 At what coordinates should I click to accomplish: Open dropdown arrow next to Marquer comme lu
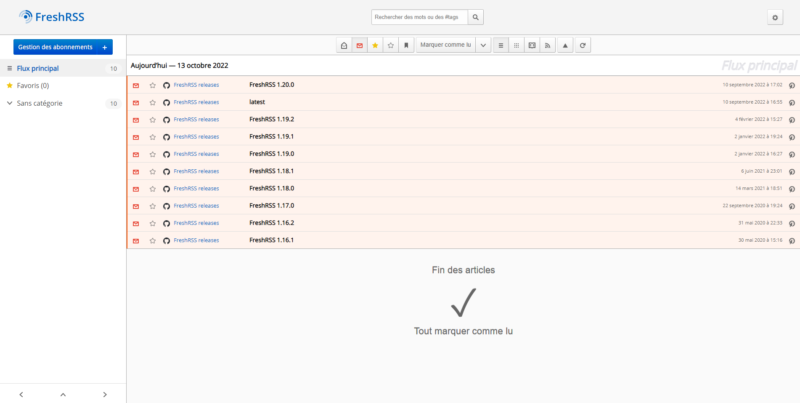pos(483,45)
